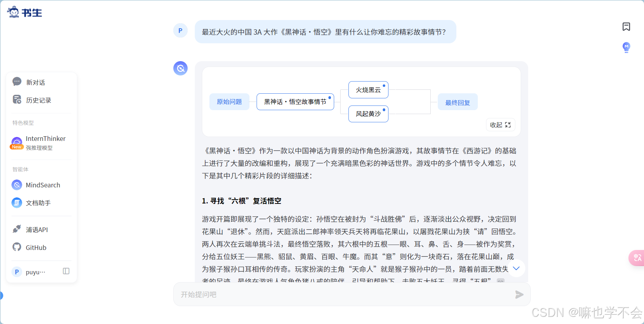
Task: Click heading 1. 寻找“六根”复活悟空
Action: point(242,201)
